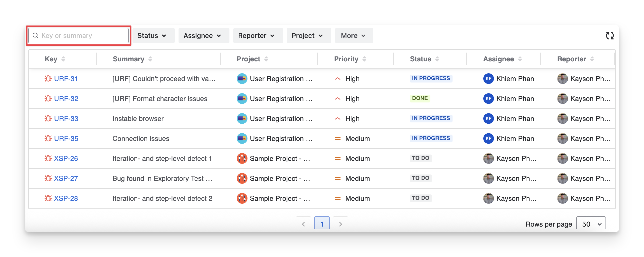This screenshot has height=257, width=644.
Task: Click the assignee avatar photo for XSP-28
Action: coord(488,199)
